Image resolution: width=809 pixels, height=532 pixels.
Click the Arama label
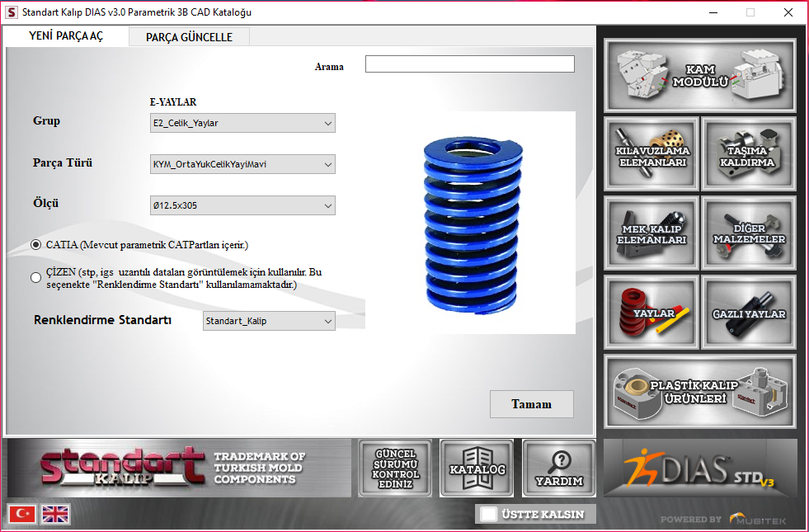point(329,67)
